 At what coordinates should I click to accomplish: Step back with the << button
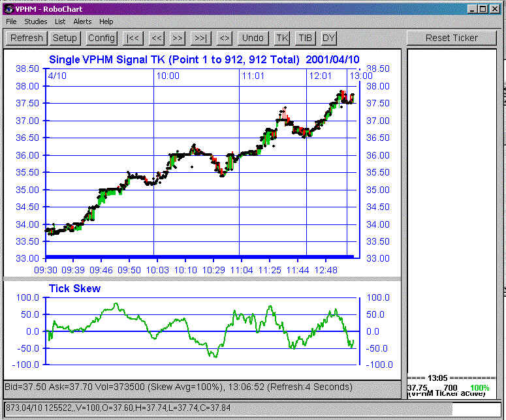(x=157, y=38)
